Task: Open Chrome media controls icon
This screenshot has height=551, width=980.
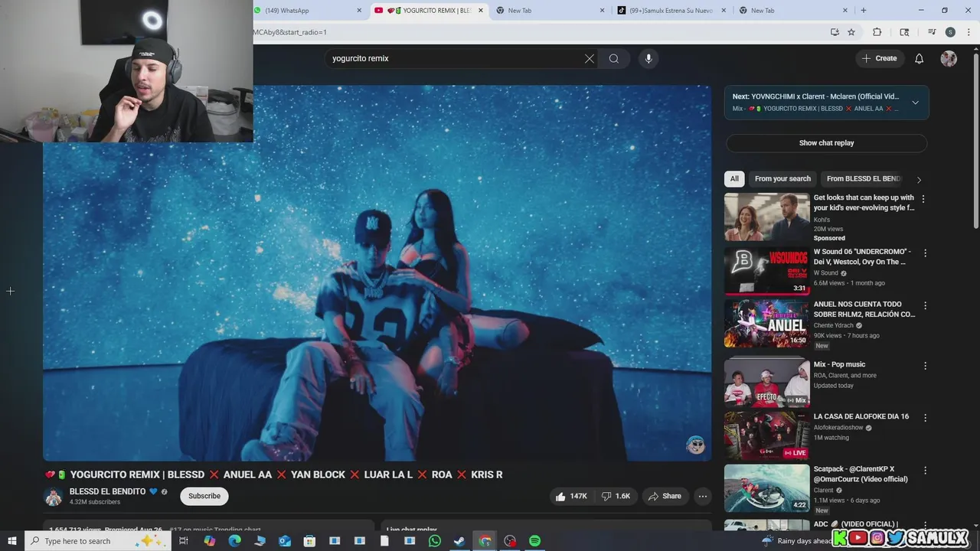Action: click(x=932, y=32)
